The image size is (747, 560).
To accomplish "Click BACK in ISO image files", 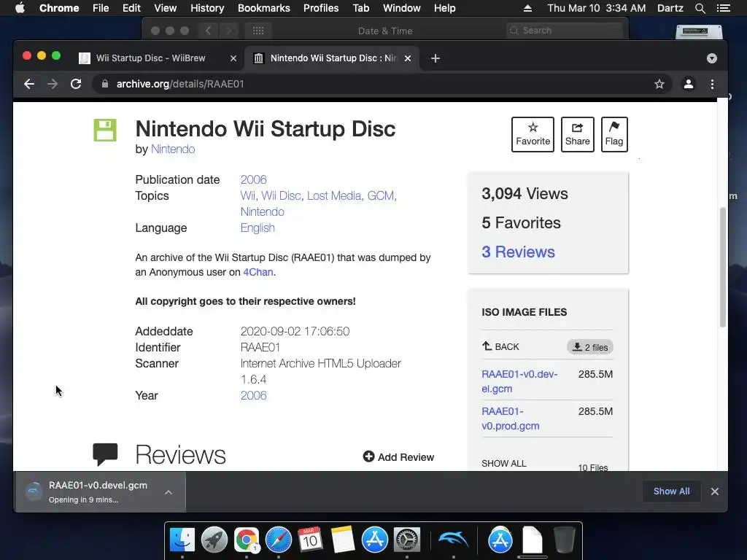I will (500, 346).
